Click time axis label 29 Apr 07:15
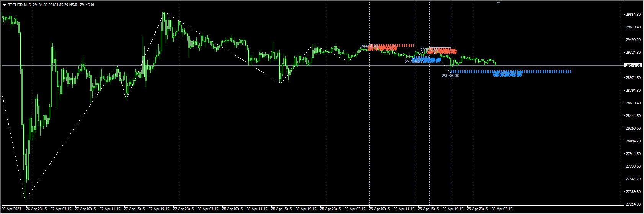 [x=379, y=209]
